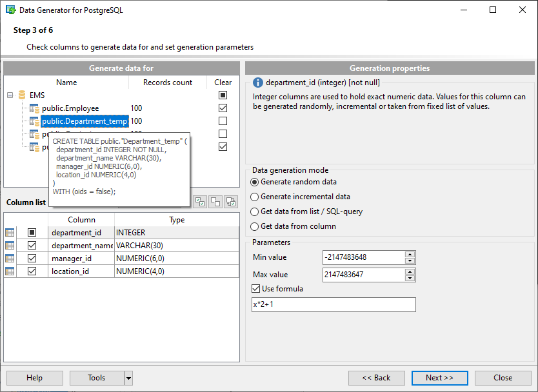Select the public.Department_temp table
Screen dimensions: 538x392
point(85,121)
